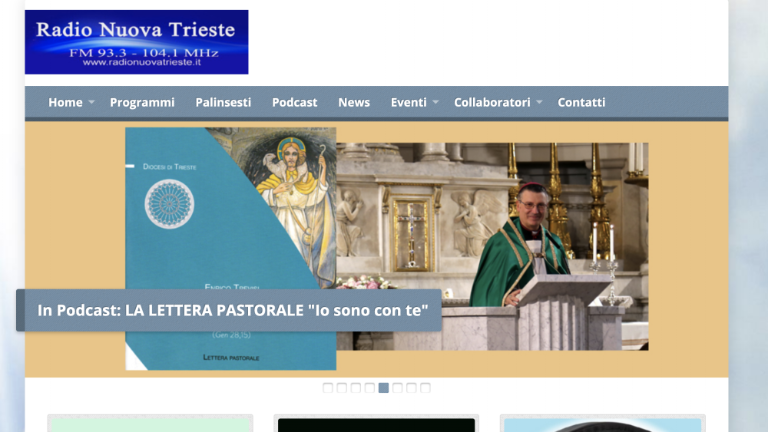Open the Contatti page
The width and height of the screenshot is (768, 432).
pos(581,102)
